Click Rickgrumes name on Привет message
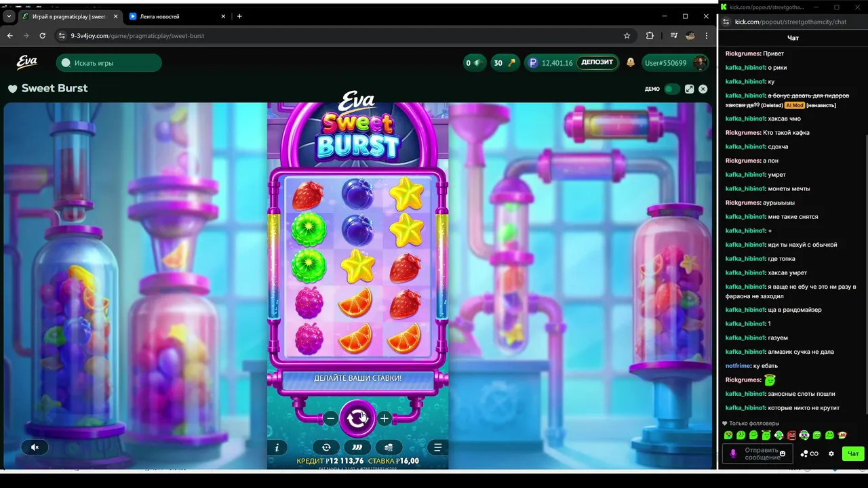 point(743,54)
